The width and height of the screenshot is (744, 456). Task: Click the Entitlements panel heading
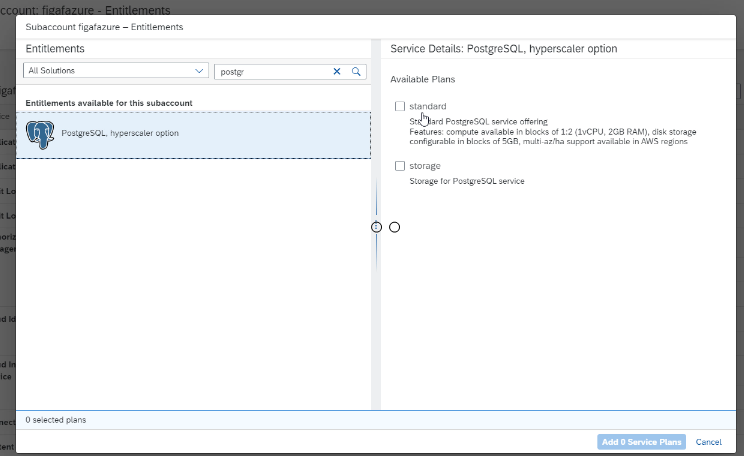pyautogui.click(x=55, y=49)
